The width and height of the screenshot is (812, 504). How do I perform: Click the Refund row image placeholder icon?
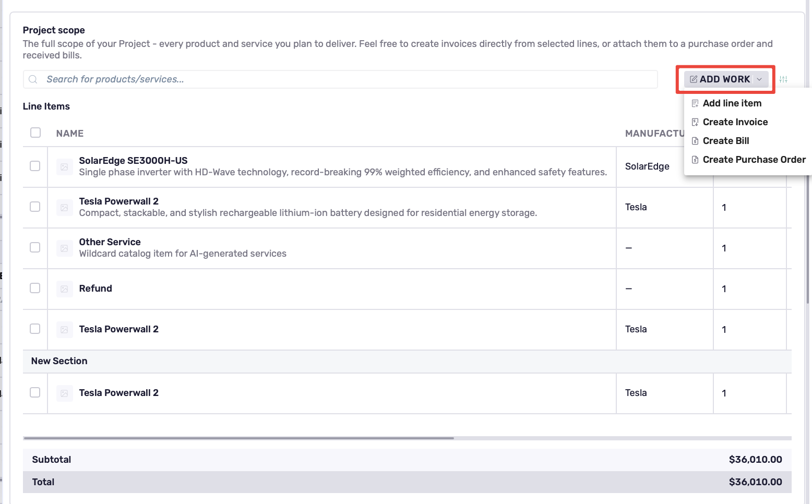tap(64, 289)
